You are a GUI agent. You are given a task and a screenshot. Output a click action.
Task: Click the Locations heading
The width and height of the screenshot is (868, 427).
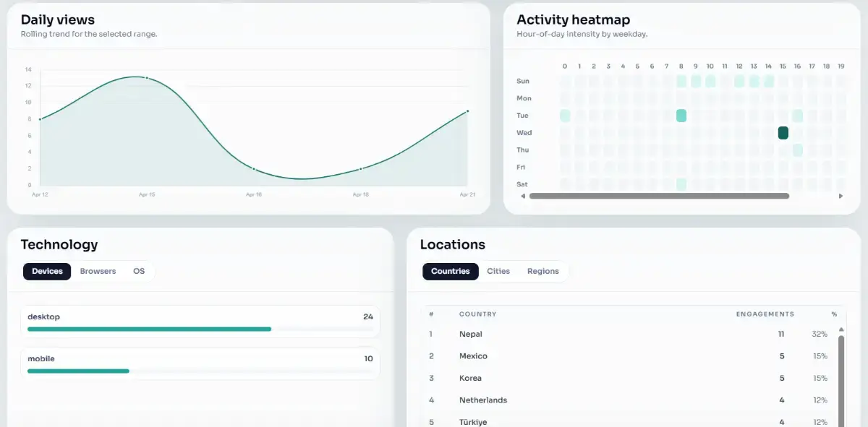click(x=453, y=244)
